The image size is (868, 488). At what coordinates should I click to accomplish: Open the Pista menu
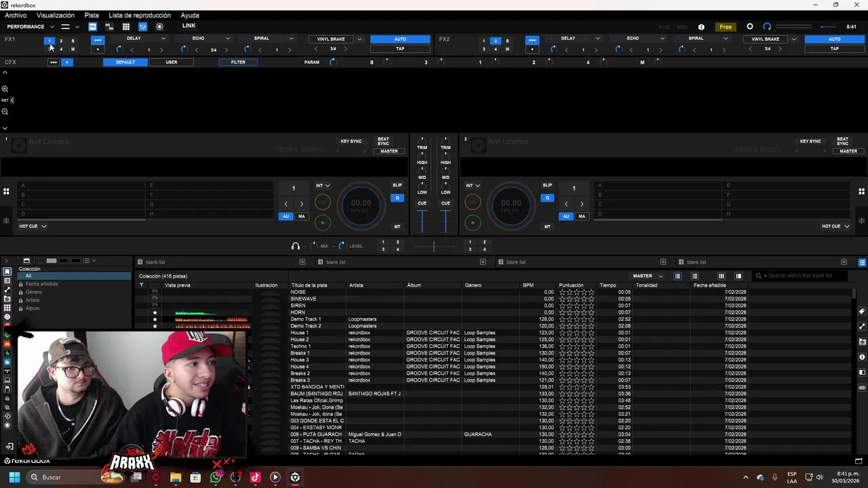click(92, 15)
